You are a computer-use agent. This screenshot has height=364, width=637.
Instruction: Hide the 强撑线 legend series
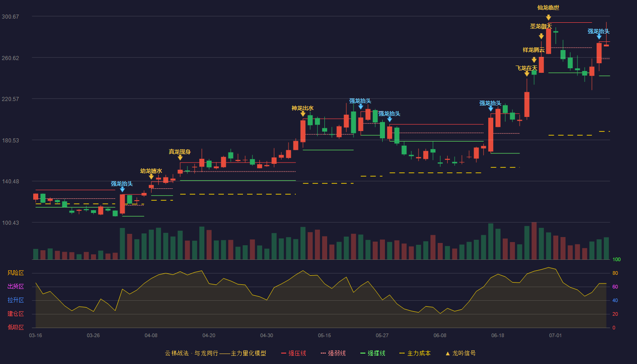click(x=373, y=353)
